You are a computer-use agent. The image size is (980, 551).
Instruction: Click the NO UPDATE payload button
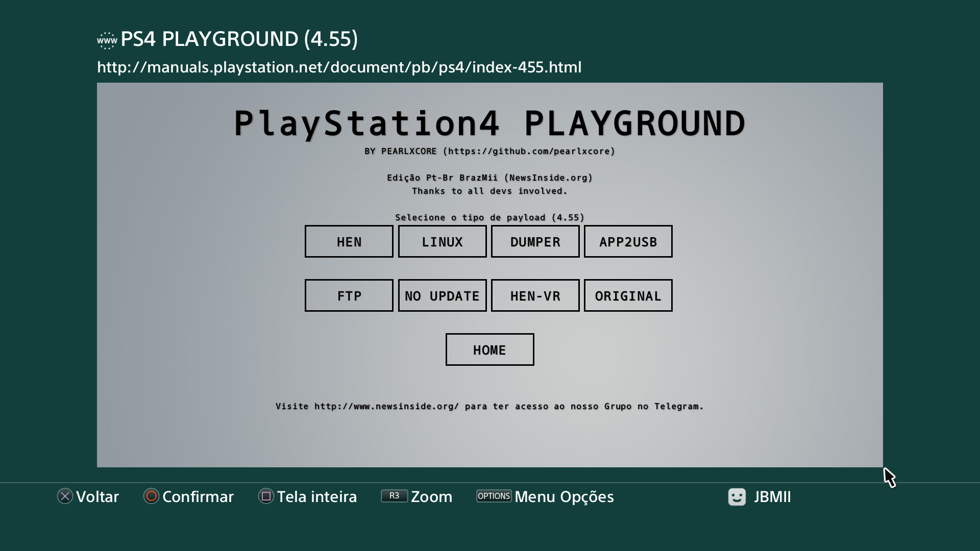443,295
